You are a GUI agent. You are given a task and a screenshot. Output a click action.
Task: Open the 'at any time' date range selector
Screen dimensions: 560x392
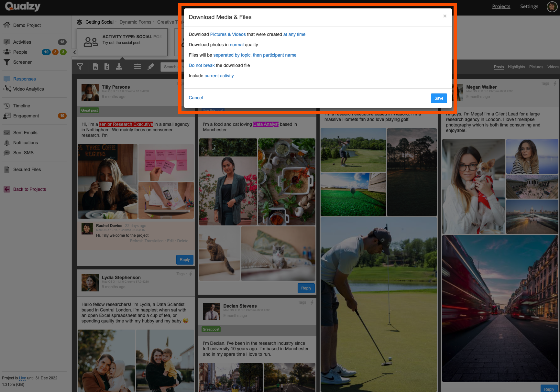[x=294, y=34]
